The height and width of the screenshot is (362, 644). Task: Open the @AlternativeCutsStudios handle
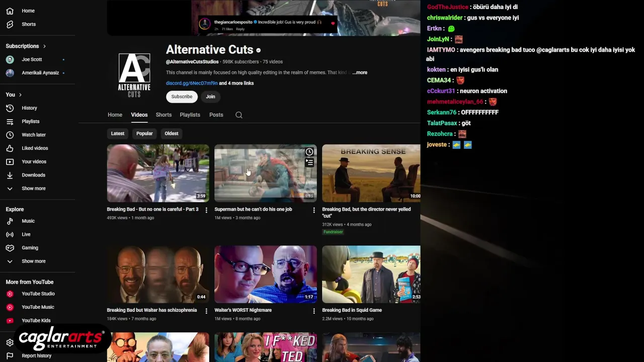point(192,62)
